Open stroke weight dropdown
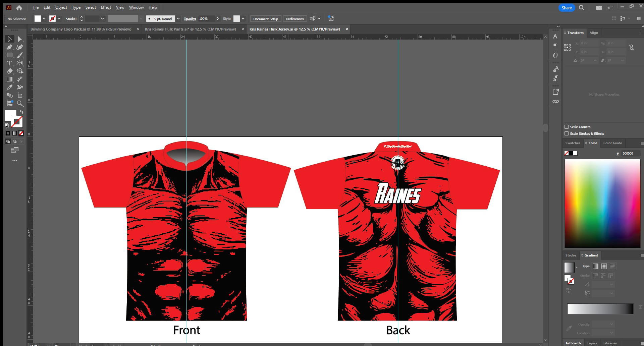 coord(102,19)
